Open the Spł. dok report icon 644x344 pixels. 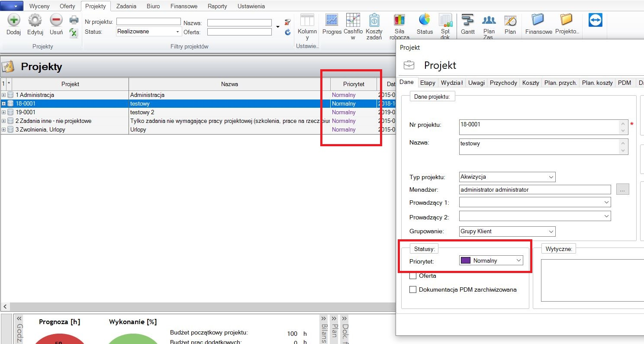pyautogui.click(x=445, y=20)
